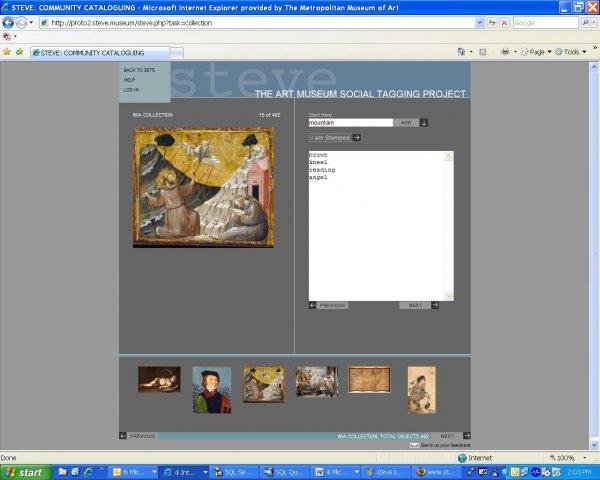Select the portrait of man in hat thumbnail
Screen dimensions: 600x480
coord(212,390)
